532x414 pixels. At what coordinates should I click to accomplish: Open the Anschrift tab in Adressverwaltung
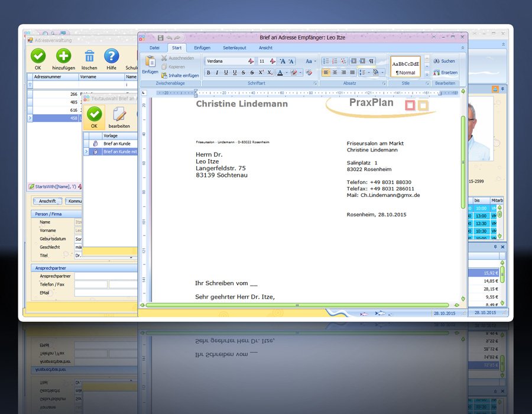[47, 201]
